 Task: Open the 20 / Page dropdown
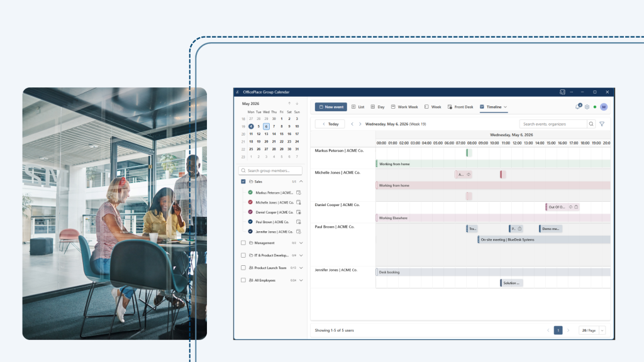pyautogui.click(x=592, y=331)
